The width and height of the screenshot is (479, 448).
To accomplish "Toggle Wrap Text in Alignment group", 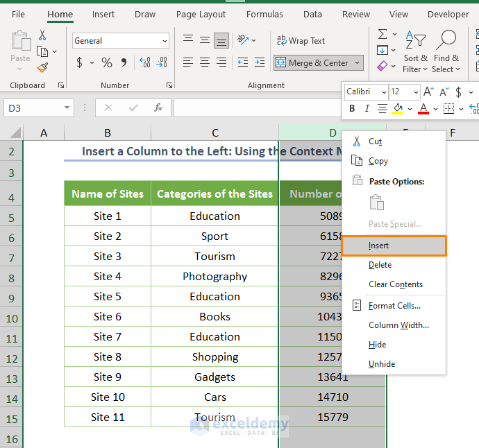I will [x=301, y=41].
